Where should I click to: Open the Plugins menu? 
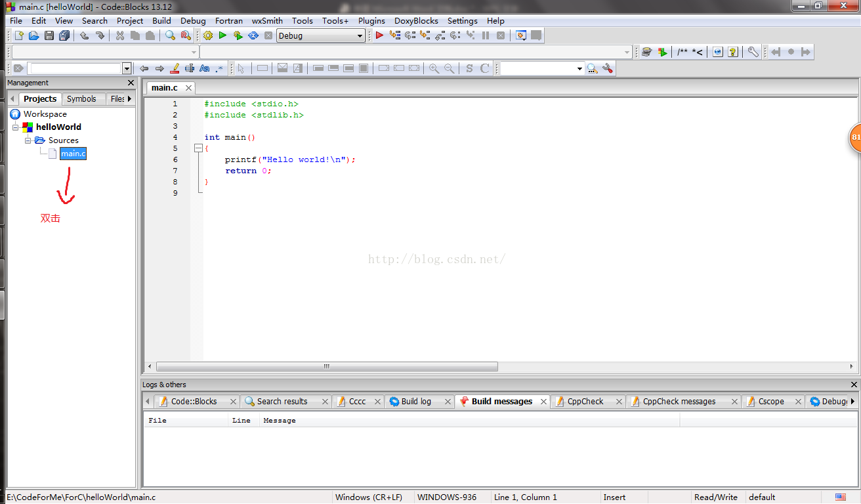point(371,20)
